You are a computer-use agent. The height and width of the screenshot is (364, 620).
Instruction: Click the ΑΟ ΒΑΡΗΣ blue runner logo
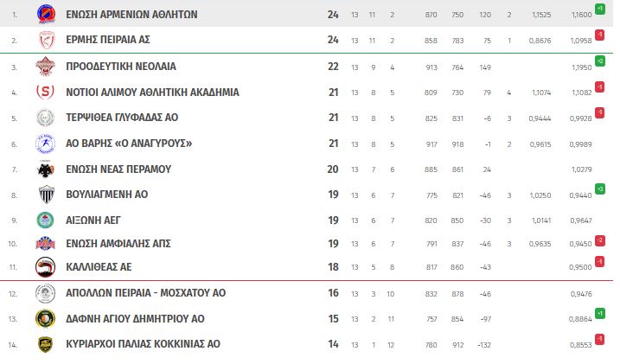click(x=46, y=144)
